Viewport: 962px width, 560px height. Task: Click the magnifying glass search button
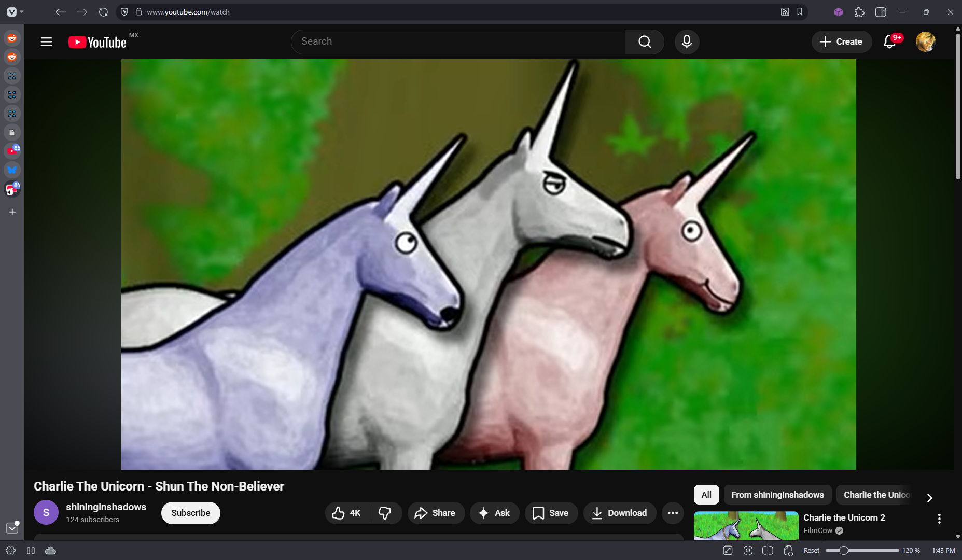tap(645, 42)
